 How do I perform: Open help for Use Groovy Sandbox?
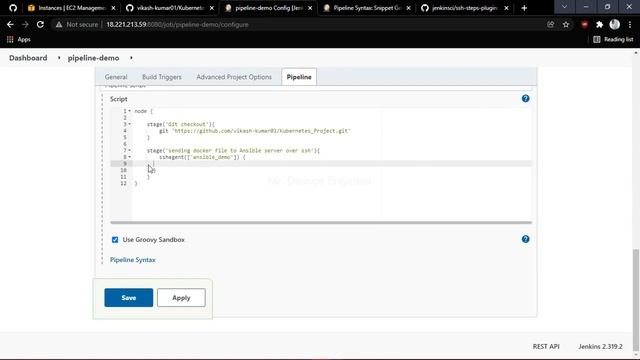tap(525, 239)
